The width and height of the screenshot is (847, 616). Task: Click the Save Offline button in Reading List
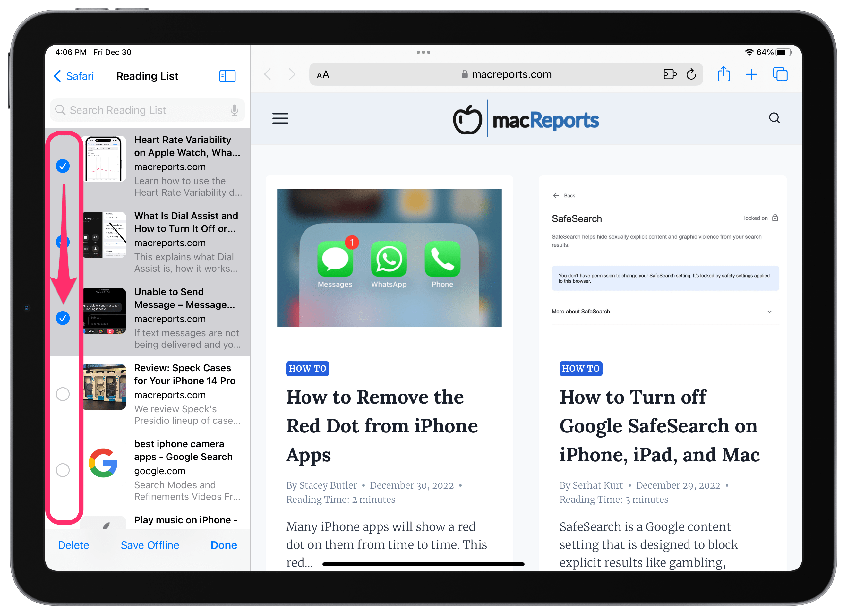pyautogui.click(x=149, y=544)
